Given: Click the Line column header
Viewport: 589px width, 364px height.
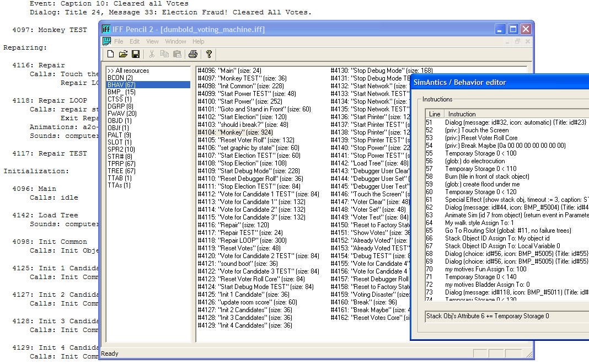Looking at the screenshot, I should 435,114.
